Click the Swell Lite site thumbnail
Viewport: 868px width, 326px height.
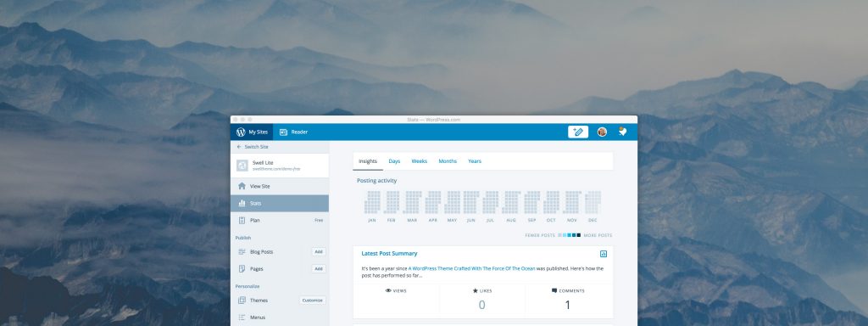tap(242, 166)
